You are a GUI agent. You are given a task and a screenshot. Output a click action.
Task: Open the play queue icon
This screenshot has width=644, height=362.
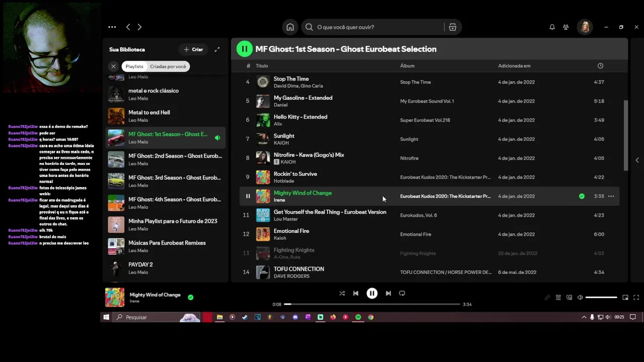558,298
